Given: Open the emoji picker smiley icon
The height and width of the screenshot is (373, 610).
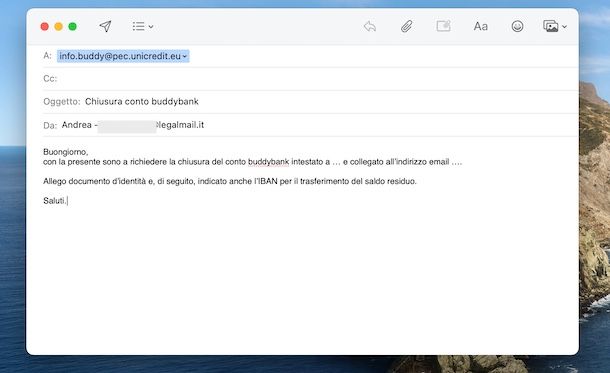Looking at the screenshot, I should pos(517,26).
